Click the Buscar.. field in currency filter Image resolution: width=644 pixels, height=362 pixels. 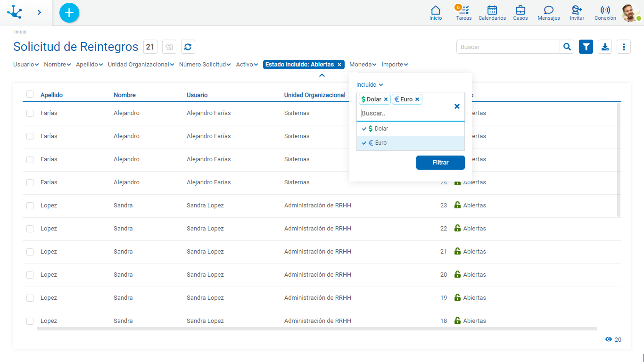pos(405,113)
